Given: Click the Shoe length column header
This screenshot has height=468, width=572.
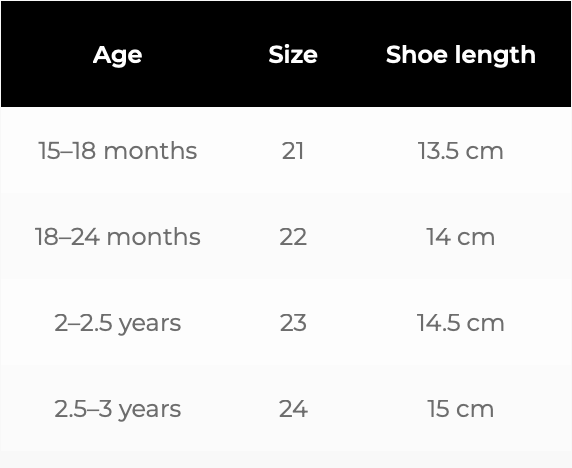Looking at the screenshot, I should point(461,55).
